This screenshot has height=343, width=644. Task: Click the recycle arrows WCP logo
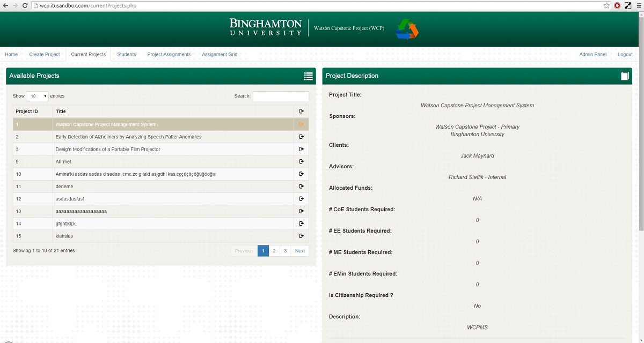pyautogui.click(x=407, y=29)
